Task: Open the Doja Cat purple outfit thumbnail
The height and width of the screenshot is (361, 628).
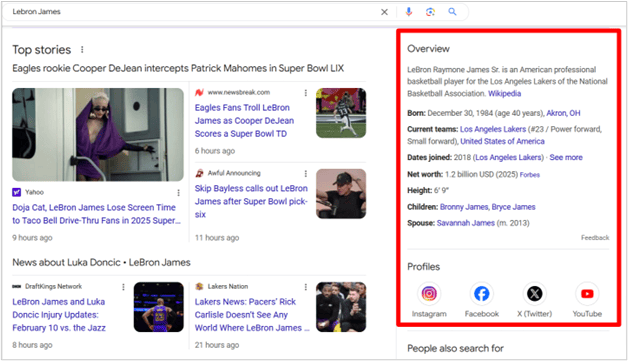Action: [98, 135]
